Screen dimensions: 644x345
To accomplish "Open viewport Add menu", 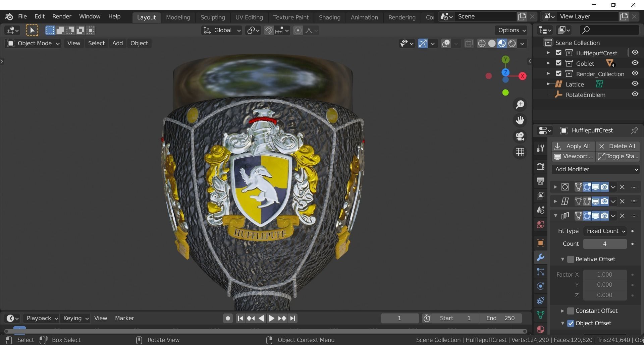I will coord(117,43).
